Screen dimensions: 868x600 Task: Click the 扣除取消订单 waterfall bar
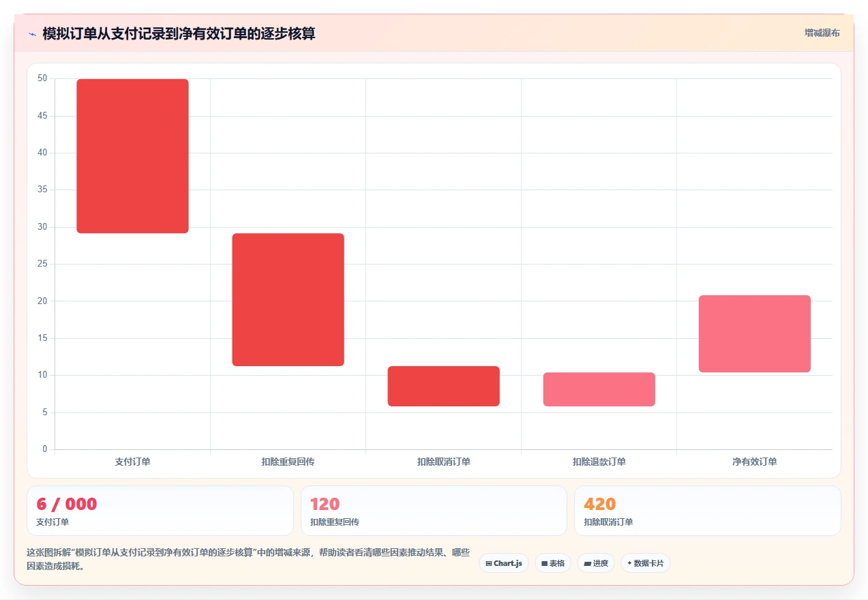coord(444,387)
